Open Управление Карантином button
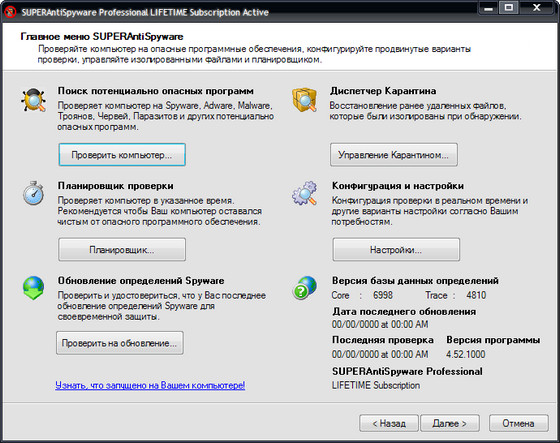 (394, 155)
